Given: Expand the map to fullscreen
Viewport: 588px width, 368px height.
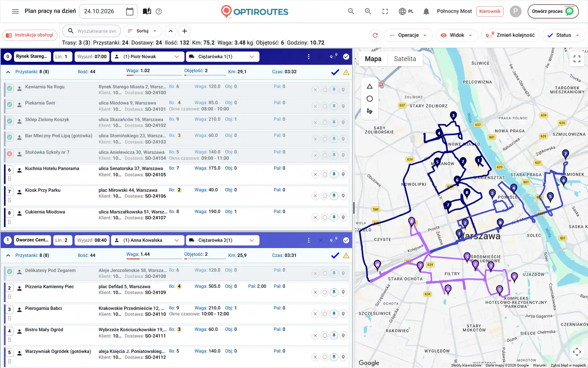Looking at the screenshot, I should 577,59.
